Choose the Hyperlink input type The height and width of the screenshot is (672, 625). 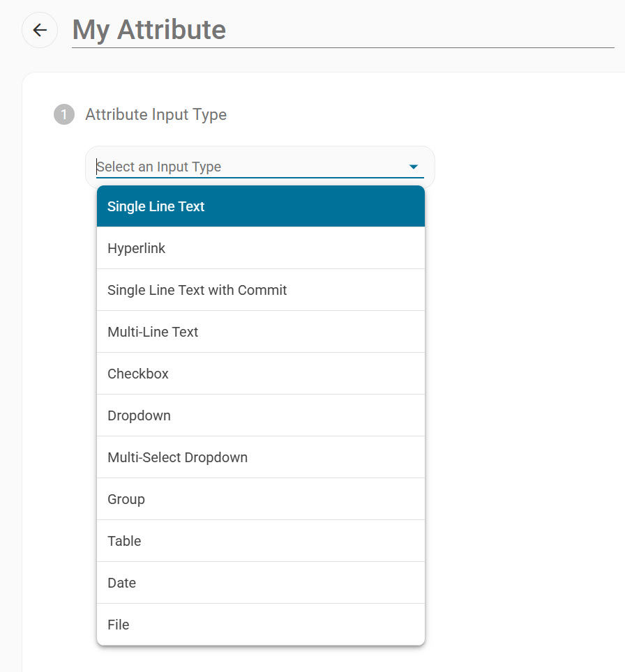(261, 248)
